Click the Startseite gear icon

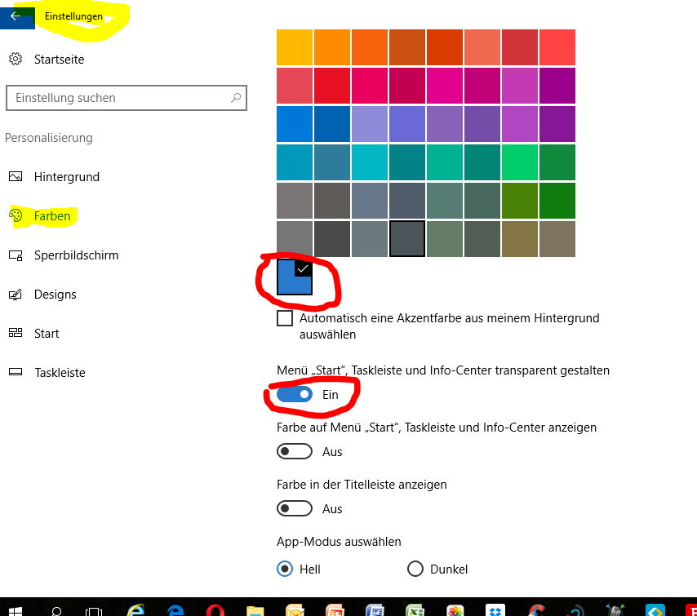pos(16,59)
